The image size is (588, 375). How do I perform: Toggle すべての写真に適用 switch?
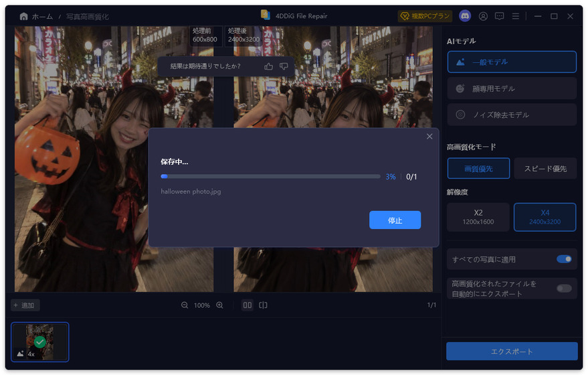pyautogui.click(x=564, y=259)
